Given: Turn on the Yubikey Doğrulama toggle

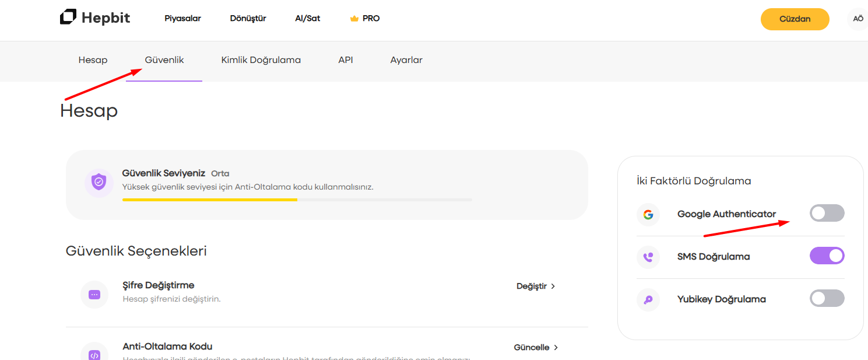Looking at the screenshot, I should (827, 299).
